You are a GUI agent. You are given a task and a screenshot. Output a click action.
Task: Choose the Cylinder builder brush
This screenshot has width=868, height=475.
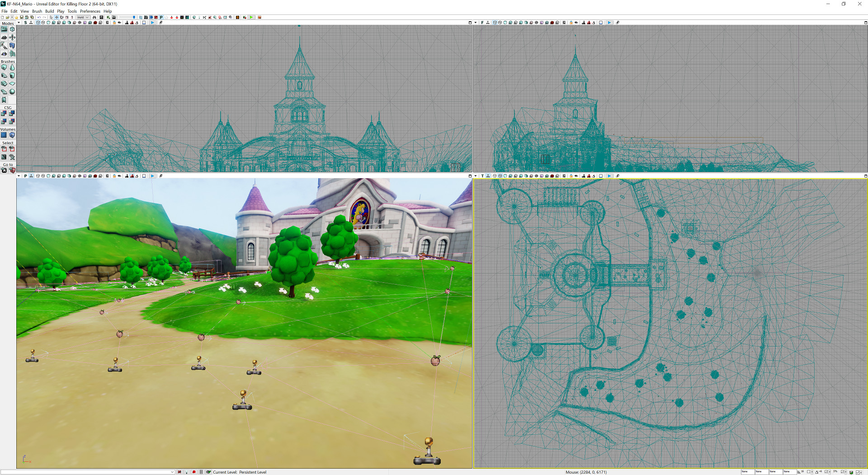(x=12, y=76)
